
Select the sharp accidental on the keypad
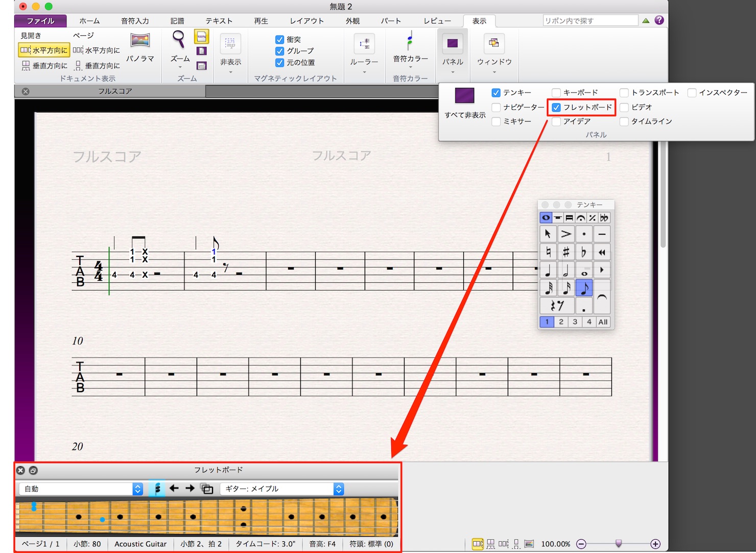(566, 252)
